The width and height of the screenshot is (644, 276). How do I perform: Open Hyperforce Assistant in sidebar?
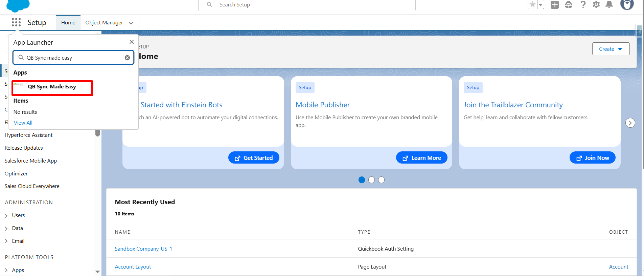(x=29, y=135)
